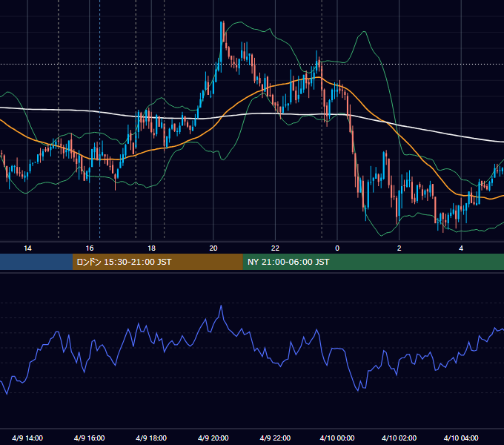Image resolution: width=504 pixels, height=445 pixels.
Task: Click hour label 0 on price chart axis
Action: (337, 248)
